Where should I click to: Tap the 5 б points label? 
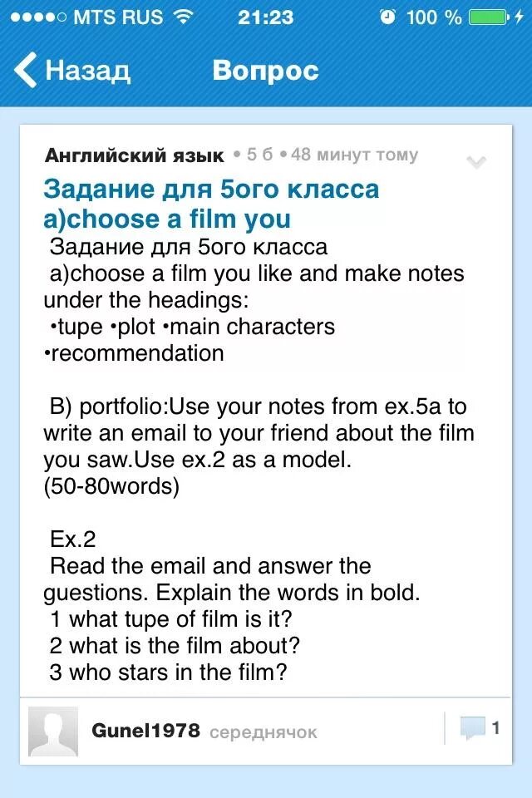(260, 155)
